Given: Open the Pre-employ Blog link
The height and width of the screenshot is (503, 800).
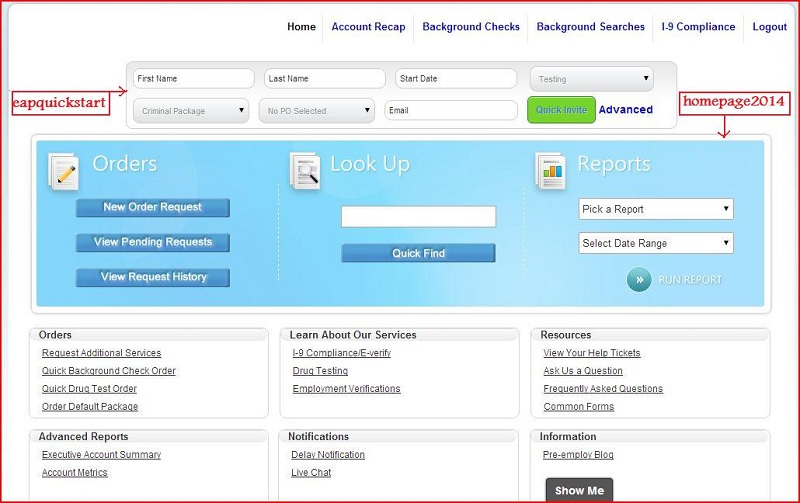Looking at the screenshot, I should (578, 454).
